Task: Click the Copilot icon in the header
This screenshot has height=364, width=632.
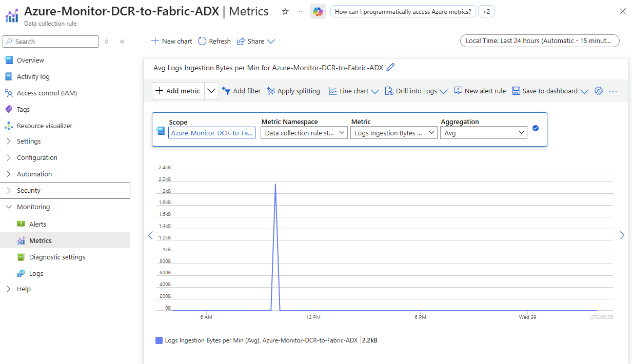Action: [318, 12]
